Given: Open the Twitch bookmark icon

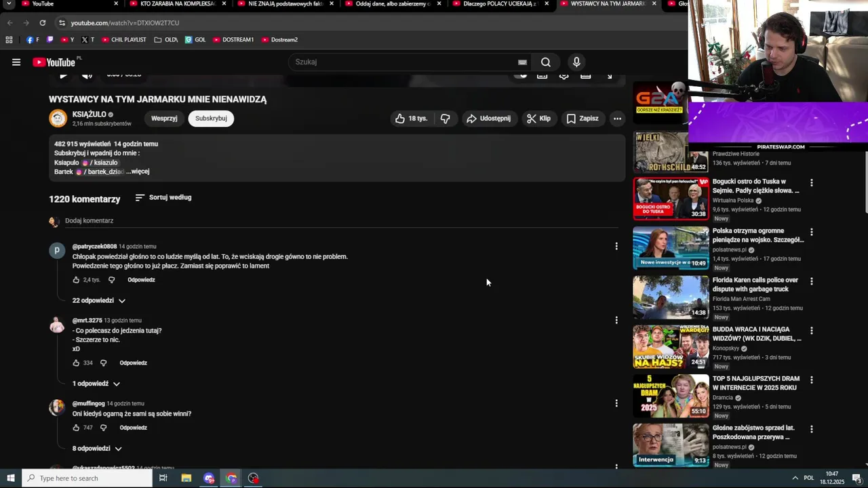Looking at the screenshot, I should 50,40.
